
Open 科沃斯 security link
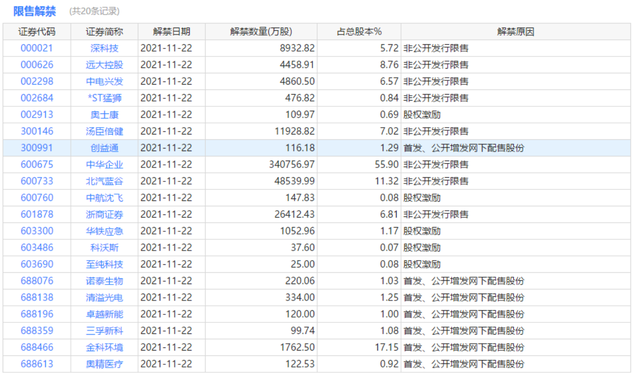tap(104, 248)
